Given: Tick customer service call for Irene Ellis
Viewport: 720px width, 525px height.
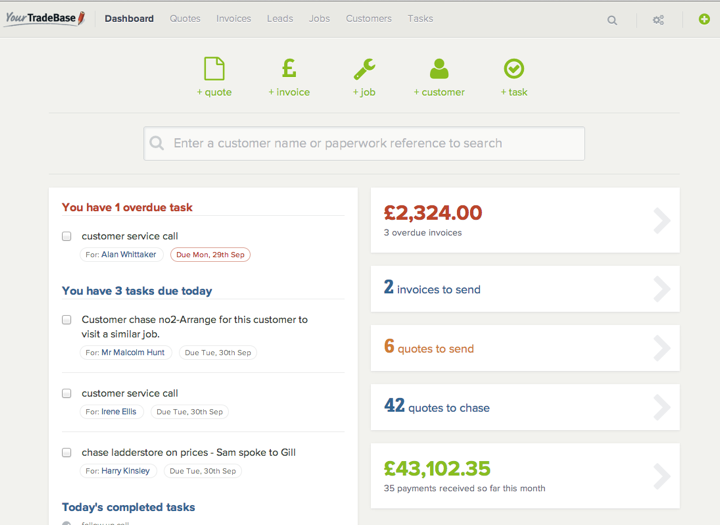Looking at the screenshot, I should coord(67,393).
